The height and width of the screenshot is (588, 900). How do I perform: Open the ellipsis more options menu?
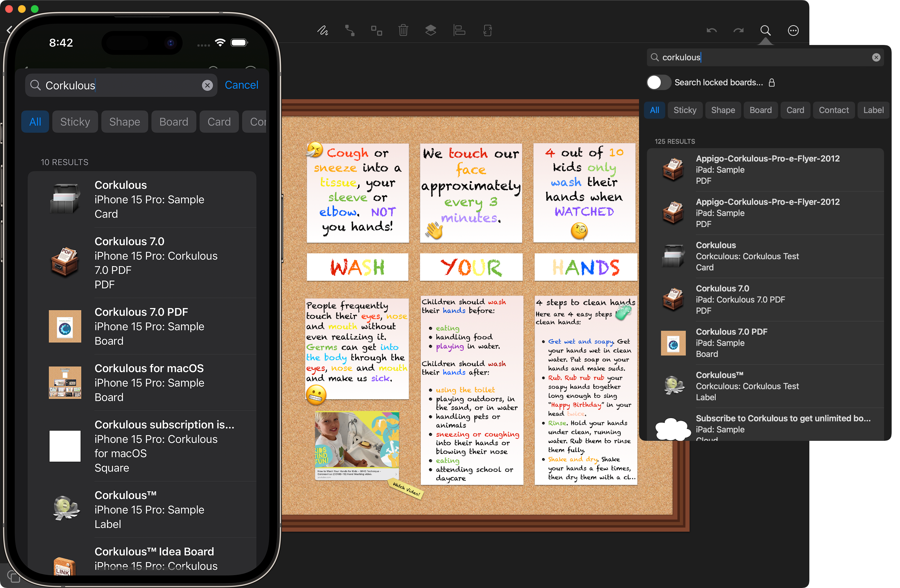[x=793, y=30]
